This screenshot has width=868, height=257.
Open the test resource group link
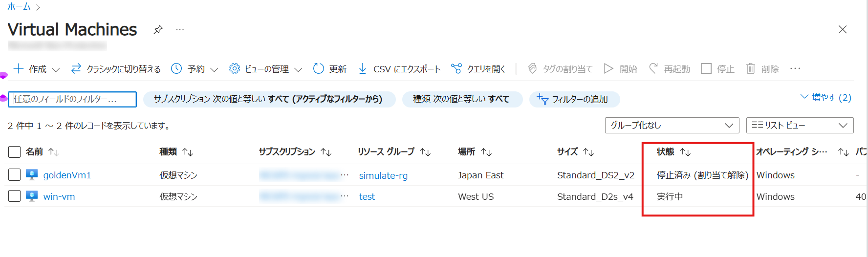[367, 196]
